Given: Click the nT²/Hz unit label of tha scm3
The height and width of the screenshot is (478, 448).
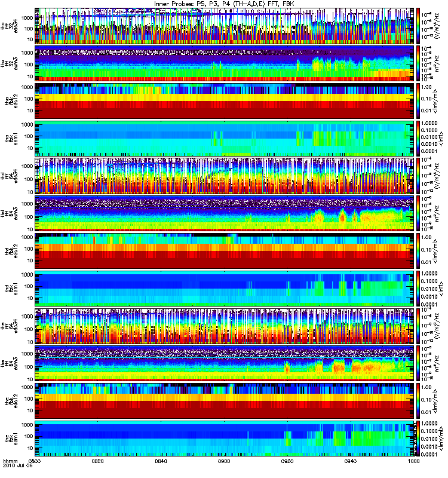Looking at the screenshot, I should coord(437,63).
